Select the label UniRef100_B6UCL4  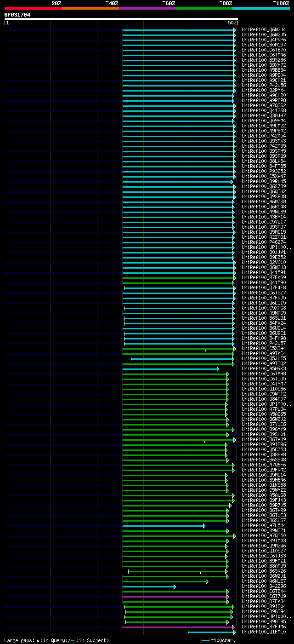[264, 328]
